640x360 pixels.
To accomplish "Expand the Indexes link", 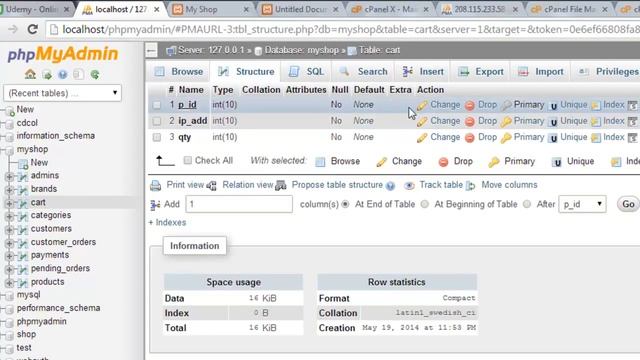I will [x=167, y=222].
